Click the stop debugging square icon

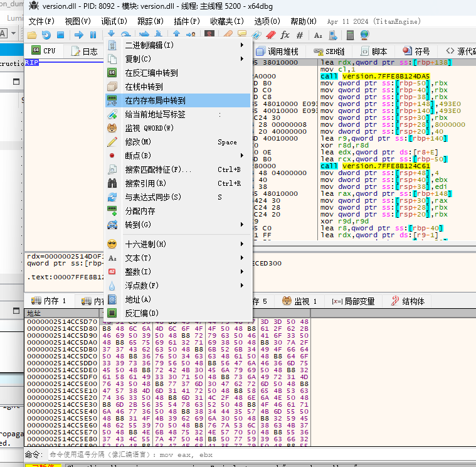[x=61, y=35]
